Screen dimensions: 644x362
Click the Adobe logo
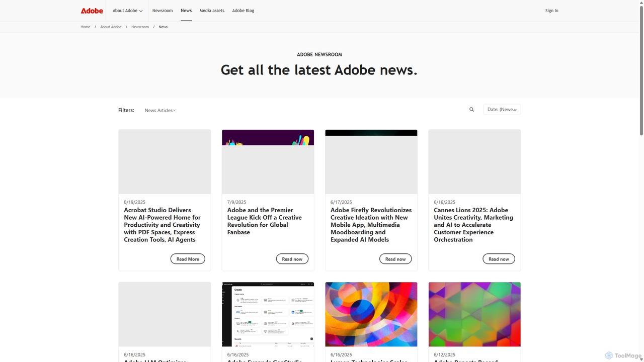tap(92, 11)
